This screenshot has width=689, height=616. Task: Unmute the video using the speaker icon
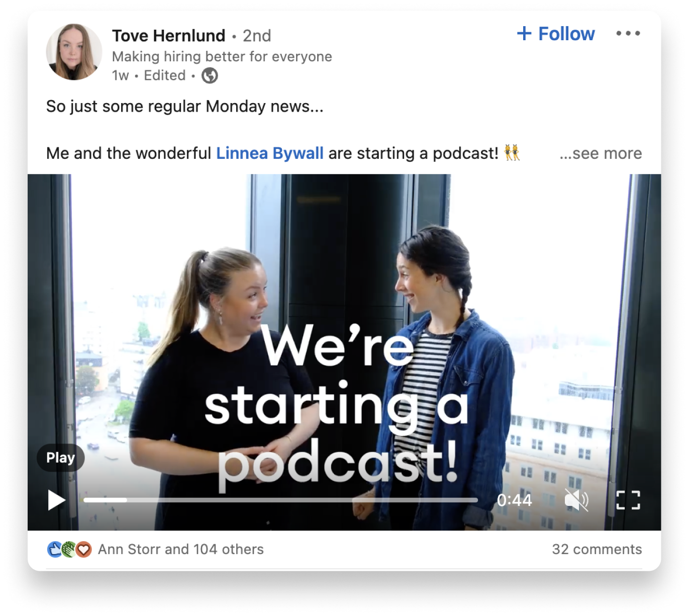[x=576, y=500]
